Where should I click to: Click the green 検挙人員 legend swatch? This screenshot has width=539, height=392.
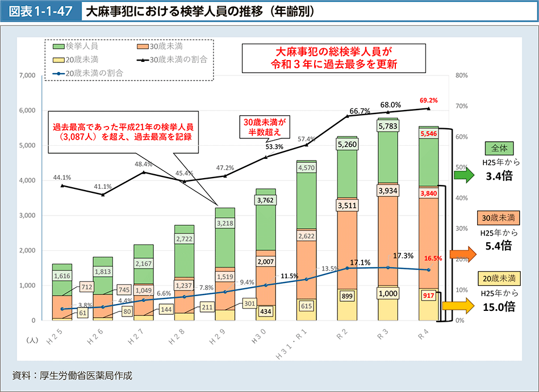pyautogui.click(x=57, y=45)
